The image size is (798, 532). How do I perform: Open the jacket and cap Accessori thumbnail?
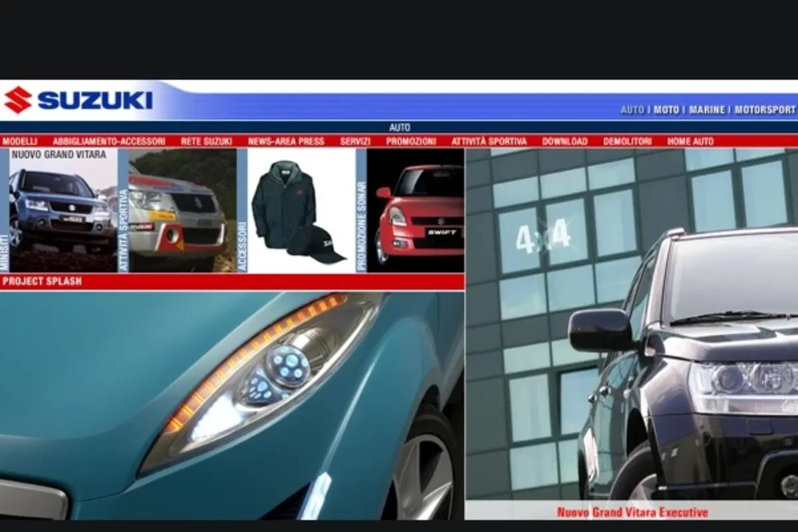point(301,210)
